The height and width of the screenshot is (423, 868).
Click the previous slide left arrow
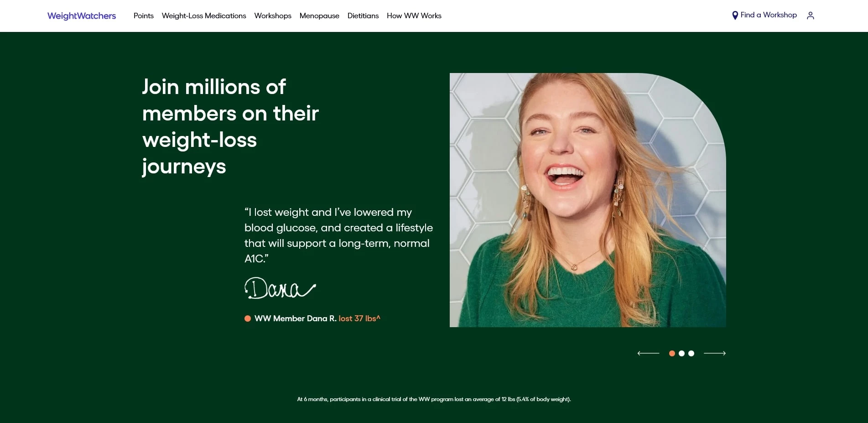pyautogui.click(x=648, y=353)
